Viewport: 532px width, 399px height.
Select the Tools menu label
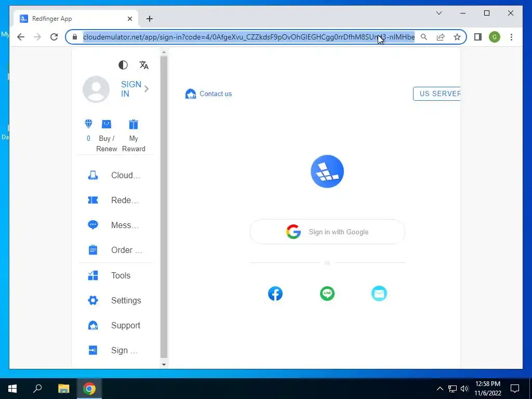pyautogui.click(x=121, y=275)
